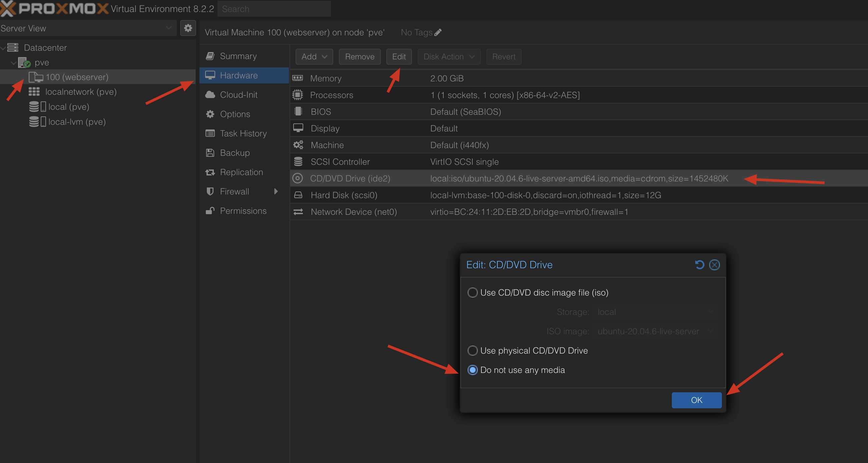This screenshot has height=463, width=868.
Task: Select Use CD/DVD disc image file (iso)
Action: (472, 293)
